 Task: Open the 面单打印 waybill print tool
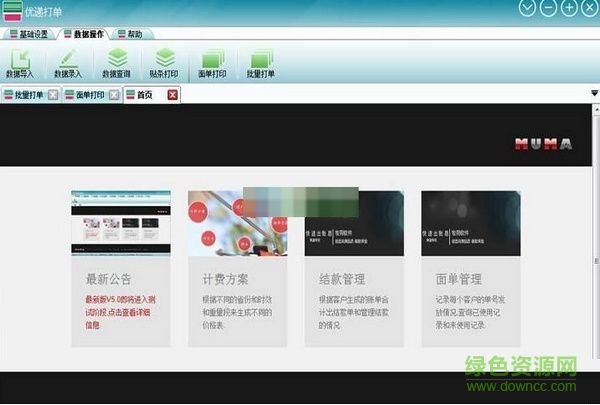point(212,64)
